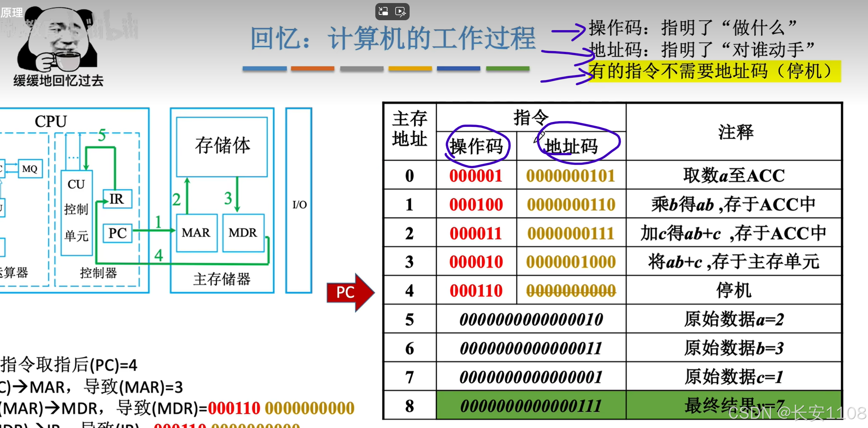Click the AI video enhance icon
The height and width of the screenshot is (428, 868).
coord(400,12)
